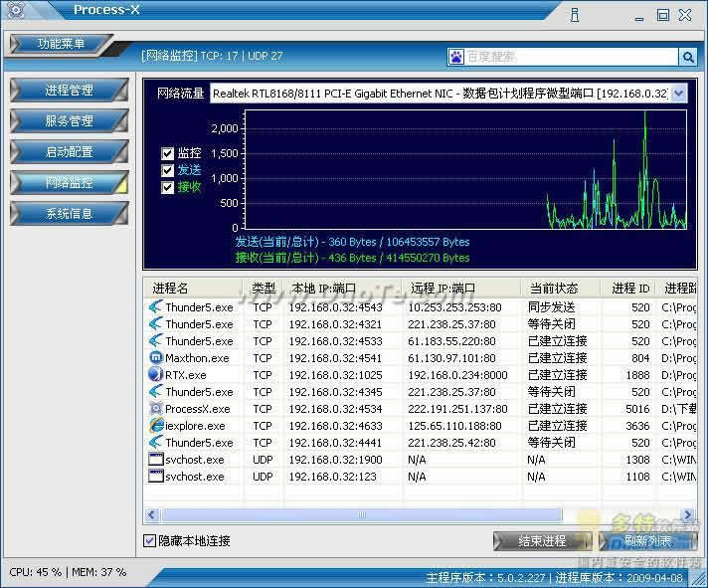Click the 结束进程 end process button
Image resolution: width=708 pixels, height=588 pixels.
point(542,540)
